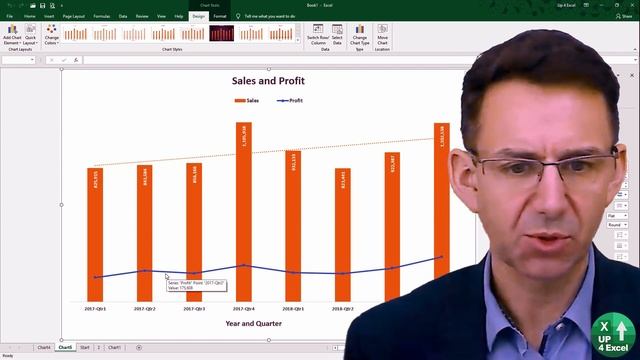The width and height of the screenshot is (640, 360).
Task: Expand the formula bar with the down arrow
Action: 636,60
